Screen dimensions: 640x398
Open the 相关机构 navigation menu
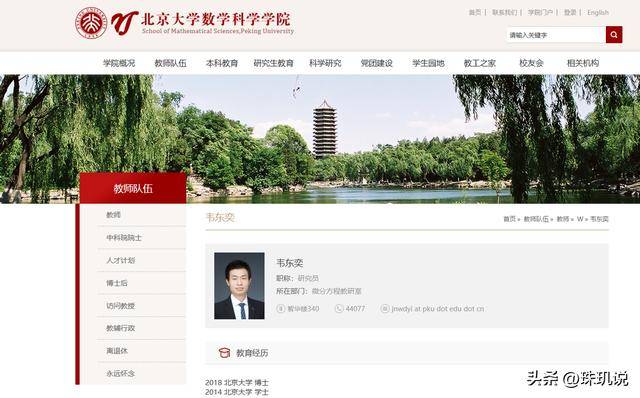pyautogui.click(x=583, y=63)
